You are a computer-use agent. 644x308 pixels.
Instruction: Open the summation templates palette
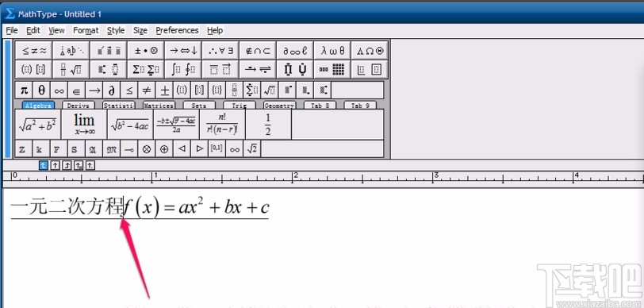pyautogui.click(x=146, y=70)
